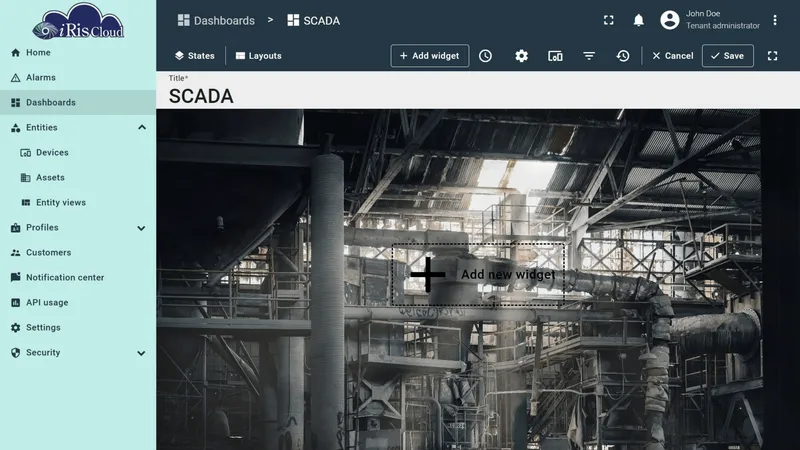Click the Alarms triangle icon
The width and height of the screenshot is (800, 450).
15,78
